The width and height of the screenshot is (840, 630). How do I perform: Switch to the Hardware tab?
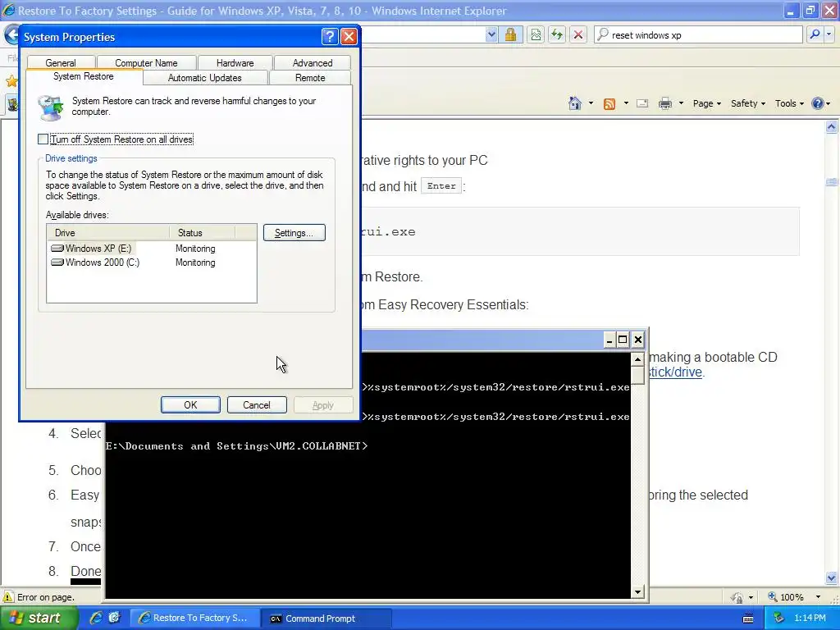235,62
